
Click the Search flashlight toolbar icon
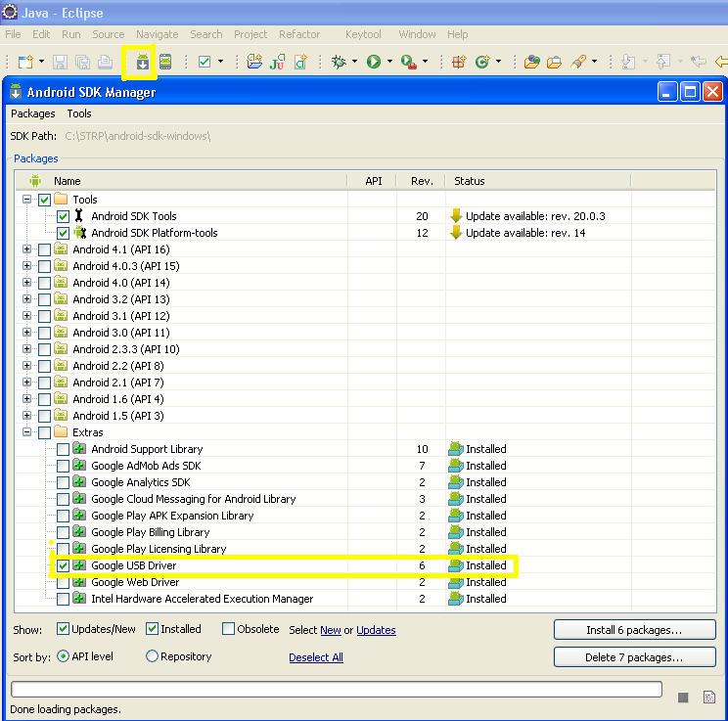(x=578, y=62)
